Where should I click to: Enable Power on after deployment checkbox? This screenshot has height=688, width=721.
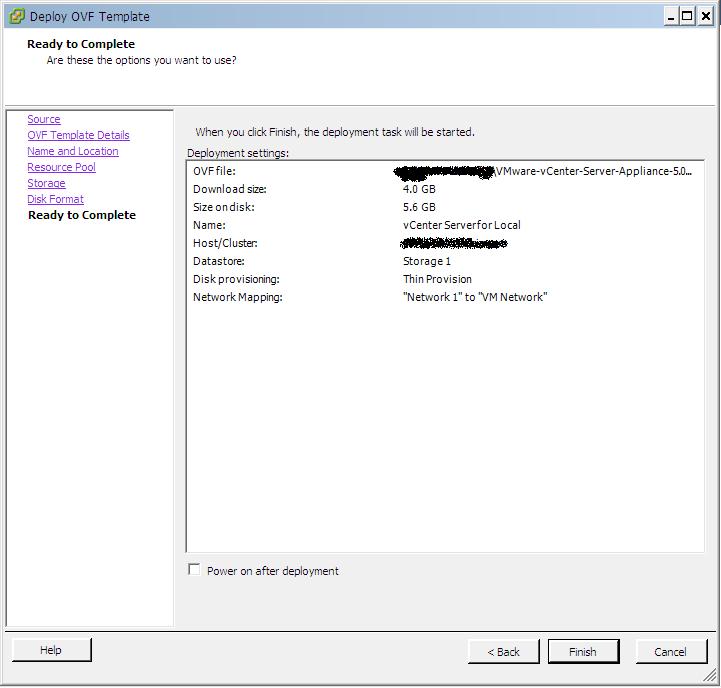(194, 569)
